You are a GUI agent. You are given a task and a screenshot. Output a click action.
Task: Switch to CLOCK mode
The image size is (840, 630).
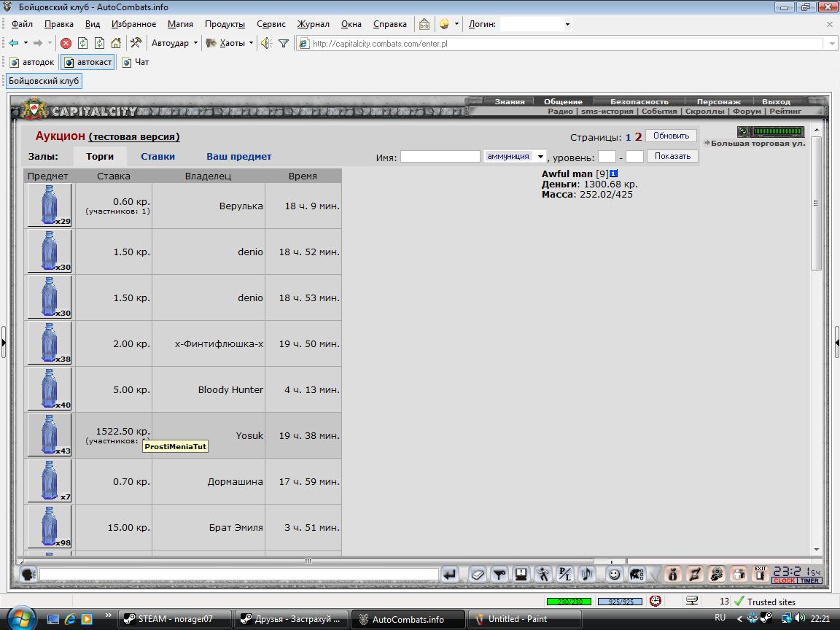pyautogui.click(x=785, y=580)
